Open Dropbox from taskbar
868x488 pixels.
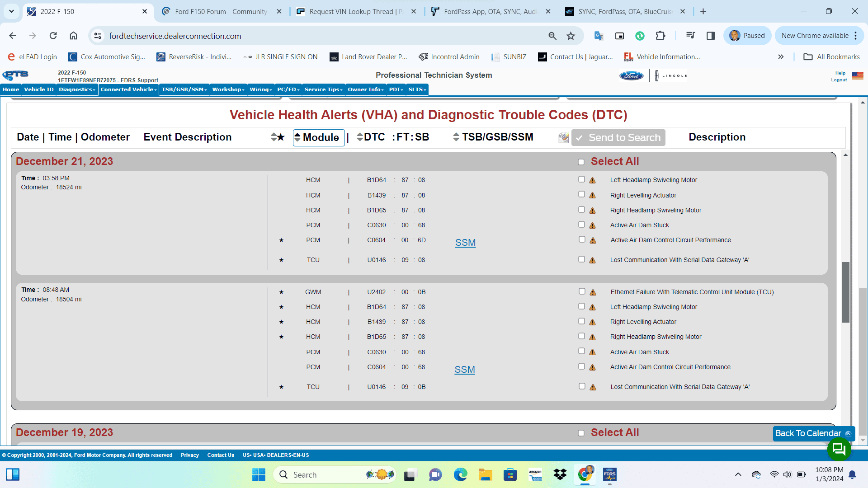(560, 474)
